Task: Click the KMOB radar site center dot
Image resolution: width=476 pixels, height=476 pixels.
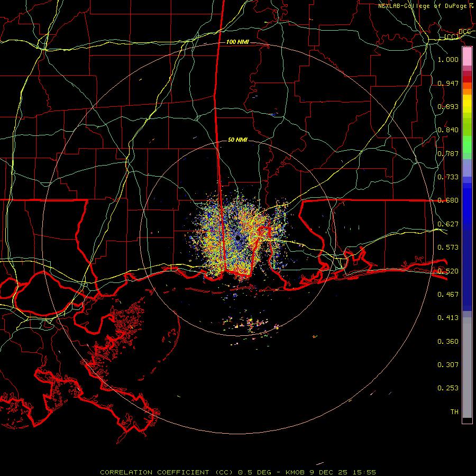Action: 238,239
